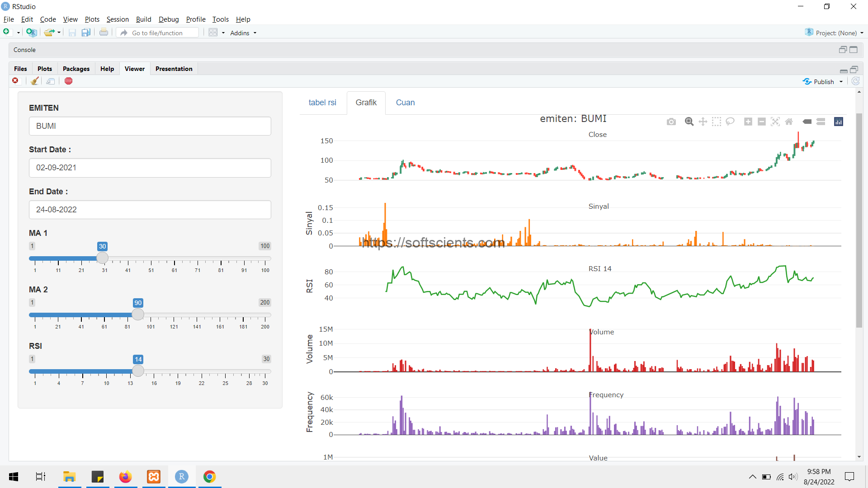This screenshot has width=868, height=488.
Task: Switch to the Presentation tab
Action: 174,69
